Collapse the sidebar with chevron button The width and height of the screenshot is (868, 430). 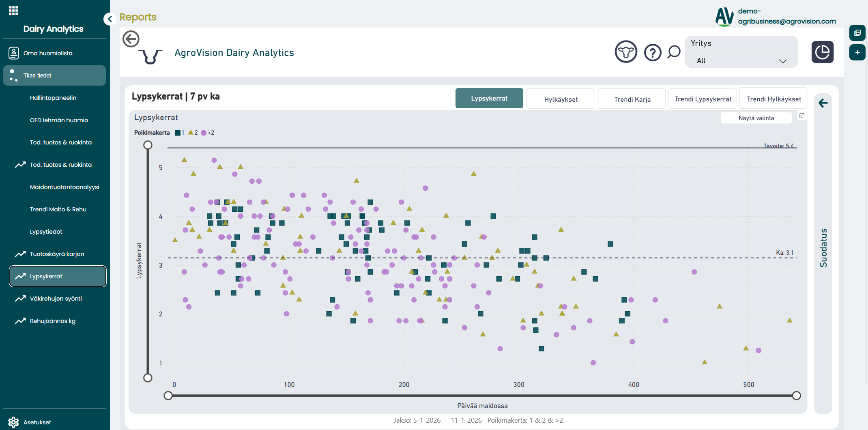click(110, 19)
